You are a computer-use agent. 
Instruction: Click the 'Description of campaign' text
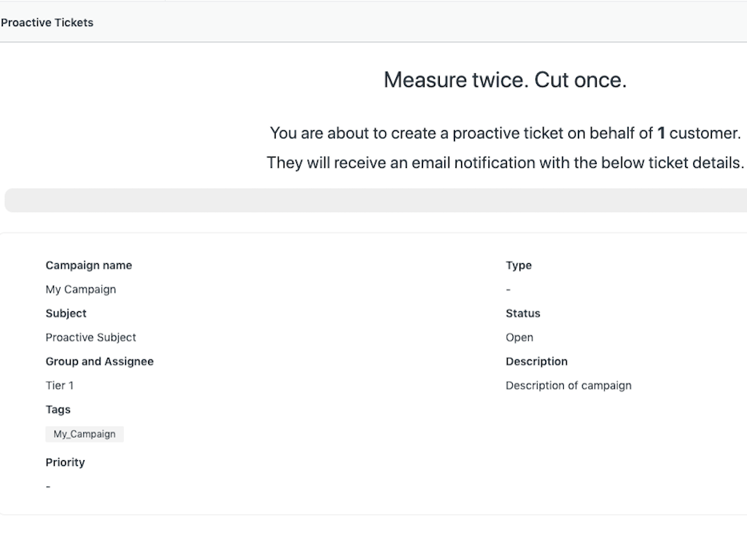point(568,386)
